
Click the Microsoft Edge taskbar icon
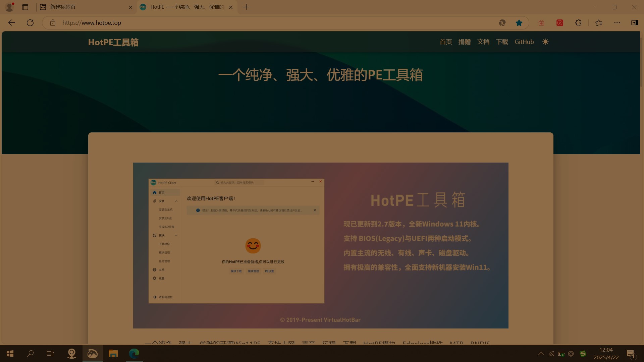click(134, 354)
